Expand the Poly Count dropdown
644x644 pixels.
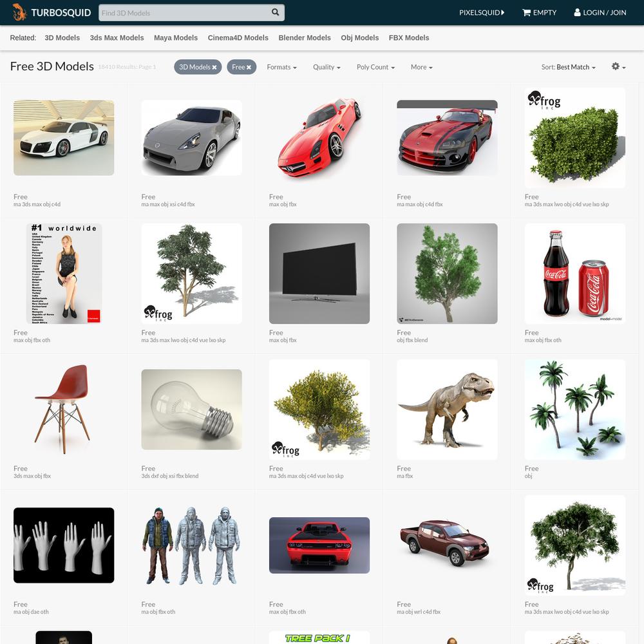tap(375, 67)
